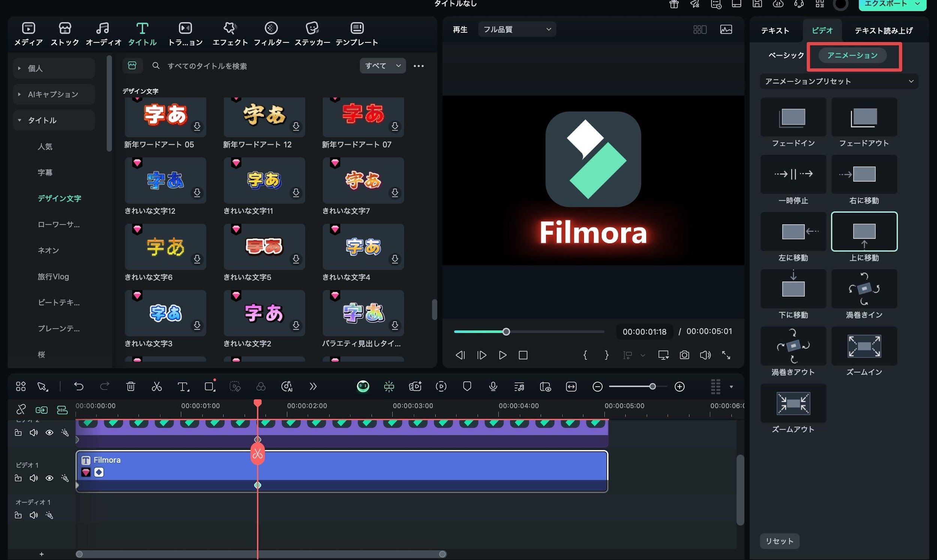Switch to the ベーシック sub-tab
The image size is (937, 560).
[786, 55]
